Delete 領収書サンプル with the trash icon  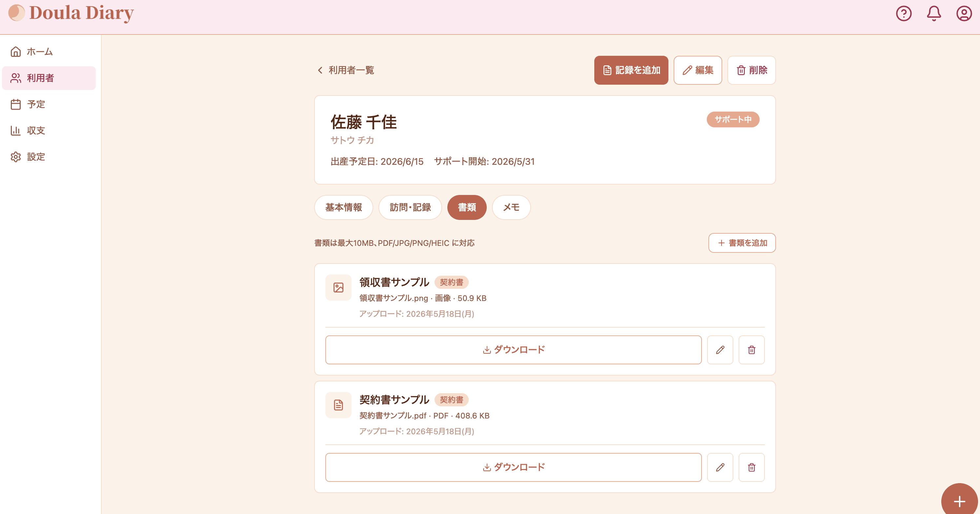(752, 350)
